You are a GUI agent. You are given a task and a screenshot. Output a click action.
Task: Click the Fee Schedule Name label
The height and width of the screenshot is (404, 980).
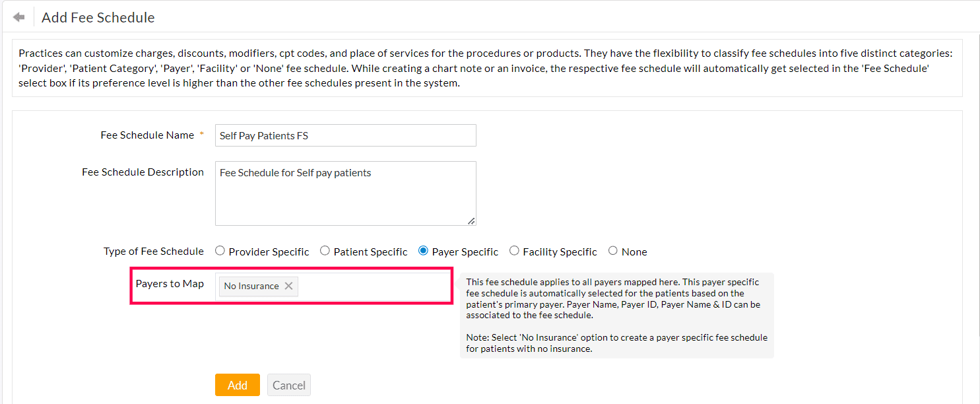(x=147, y=135)
